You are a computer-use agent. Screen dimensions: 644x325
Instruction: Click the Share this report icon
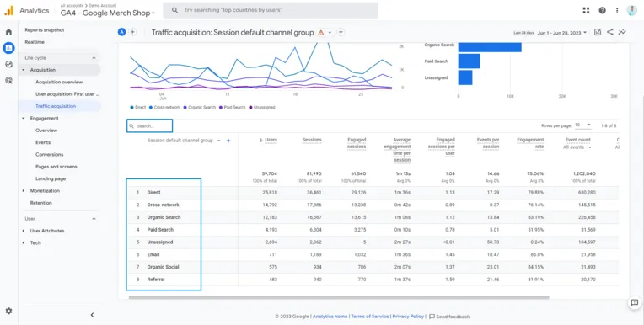point(610,32)
